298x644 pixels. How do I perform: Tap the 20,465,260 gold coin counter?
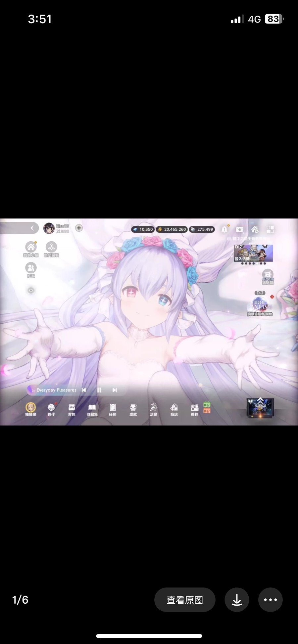172,229
